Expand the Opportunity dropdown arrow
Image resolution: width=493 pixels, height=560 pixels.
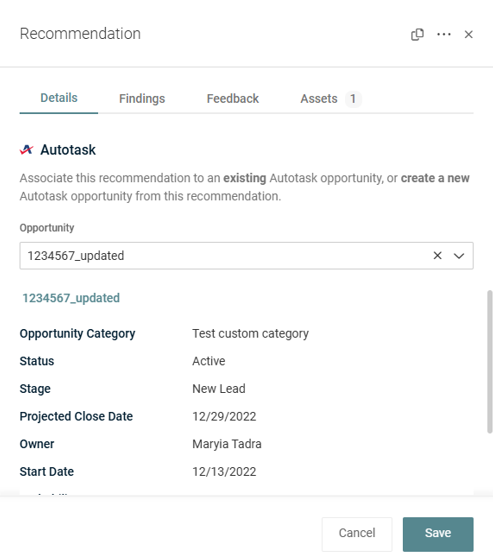point(459,256)
